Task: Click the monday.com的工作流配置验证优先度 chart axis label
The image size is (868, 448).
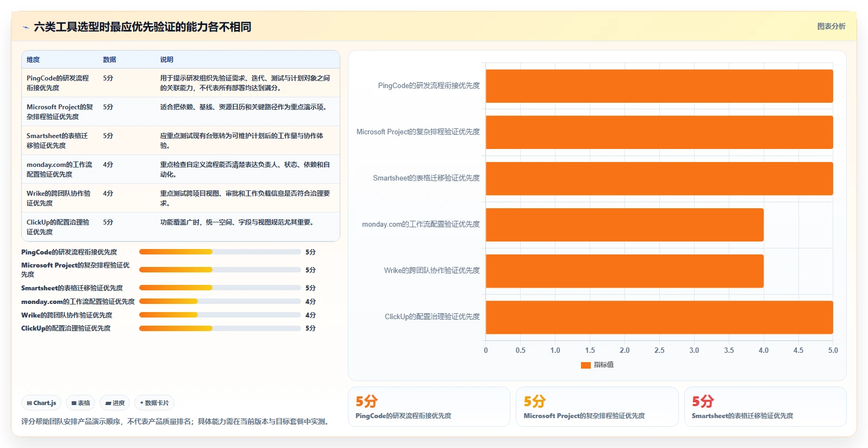Action: [421, 225]
